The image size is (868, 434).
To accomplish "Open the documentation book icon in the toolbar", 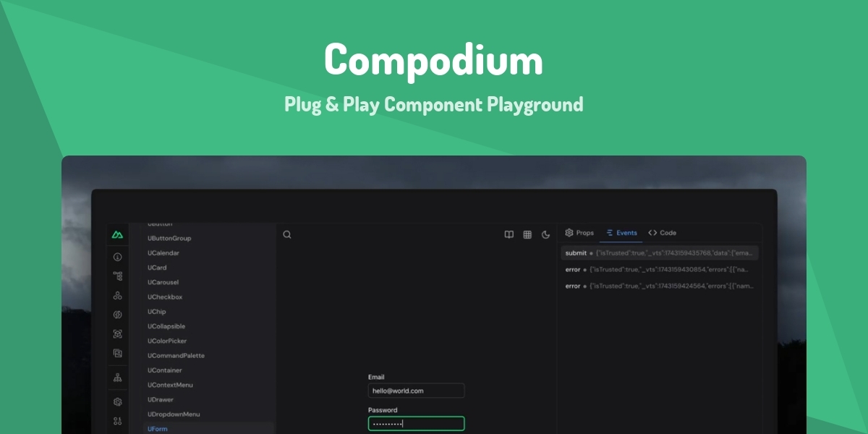I will pos(511,233).
